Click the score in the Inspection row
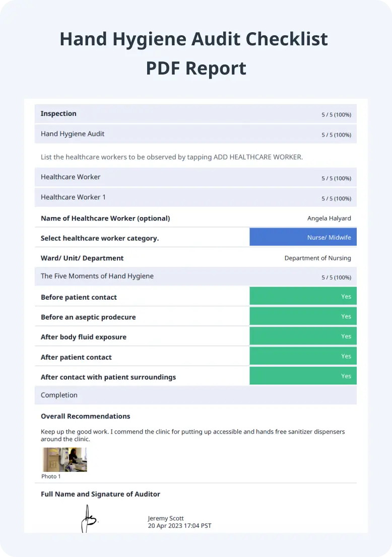Image resolution: width=392 pixels, height=557 pixels. 336,115
